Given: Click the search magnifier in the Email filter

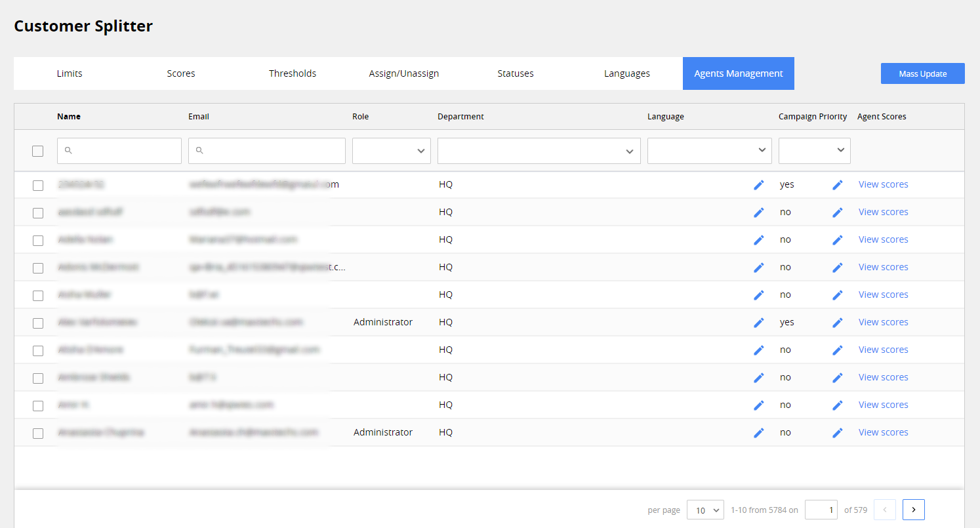Looking at the screenshot, I should 199,150.
